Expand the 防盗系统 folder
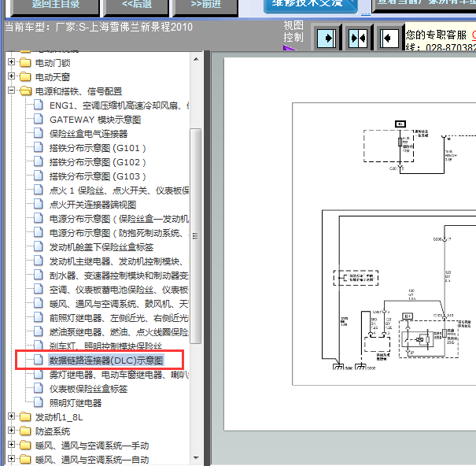The width and height of the screenshot is (476, 466). (11, 430)
